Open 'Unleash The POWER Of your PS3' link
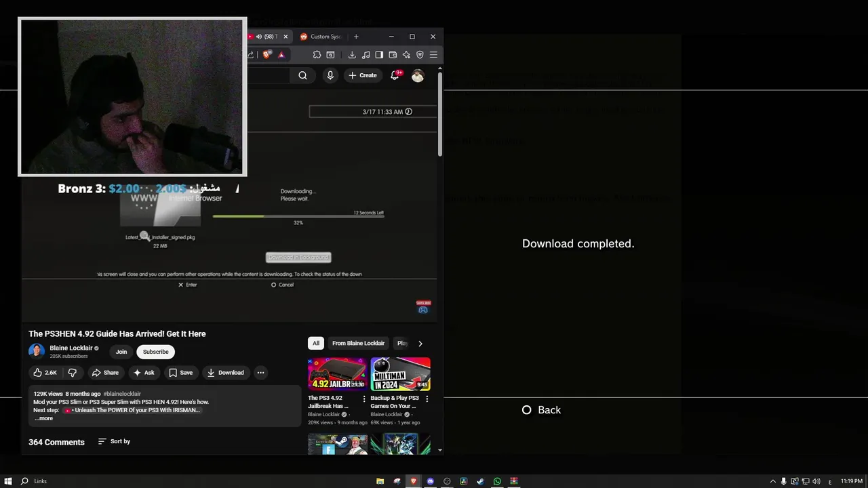Screen dimensions: 868x488 click(133, 410)
